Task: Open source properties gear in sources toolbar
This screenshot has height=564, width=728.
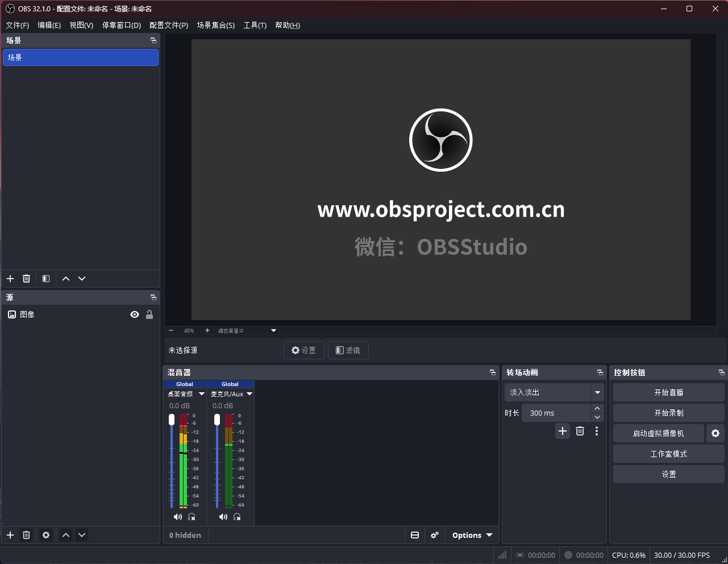Action: click(x=46, y=535)
